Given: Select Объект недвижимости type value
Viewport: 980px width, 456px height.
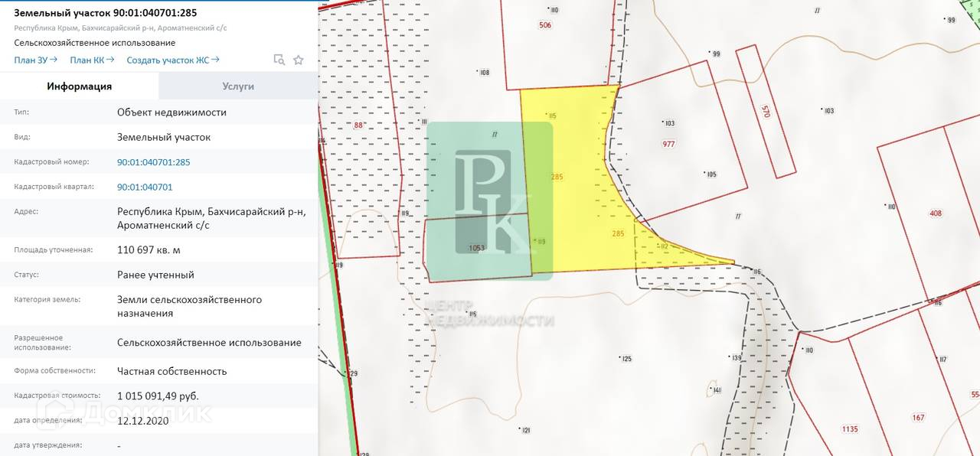Looking at the screenshot, I should point(171,112).
